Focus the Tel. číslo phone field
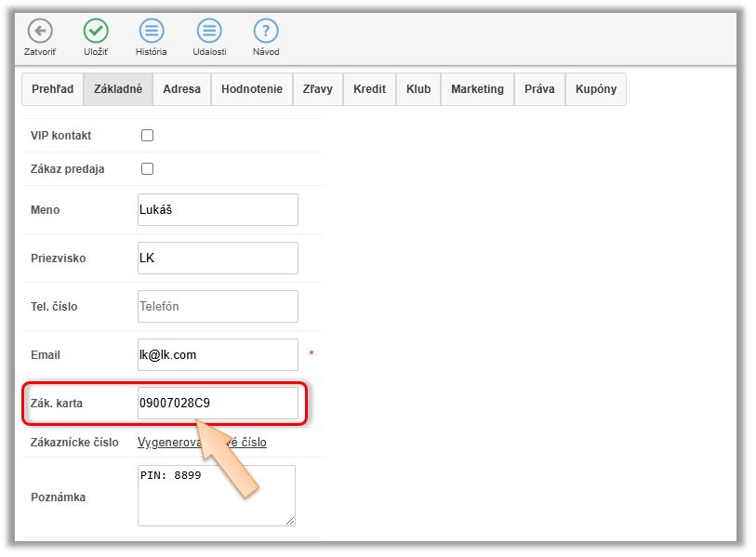Viewport: 756px width, 557px height. pos(218,307)
